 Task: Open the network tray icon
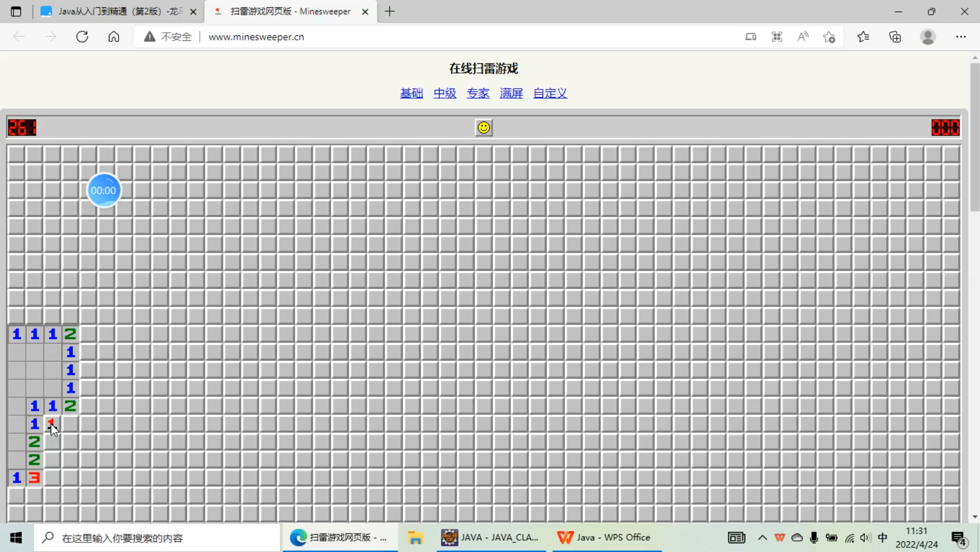[849, 538]
